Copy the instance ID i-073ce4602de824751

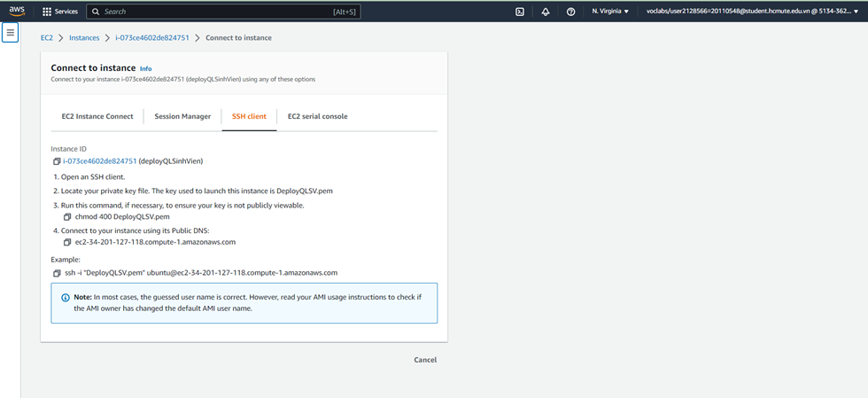click(x=57, y=161)
